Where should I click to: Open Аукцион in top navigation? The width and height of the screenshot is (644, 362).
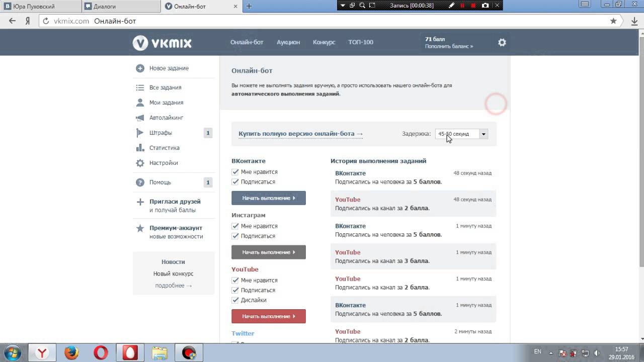(288, 42)
